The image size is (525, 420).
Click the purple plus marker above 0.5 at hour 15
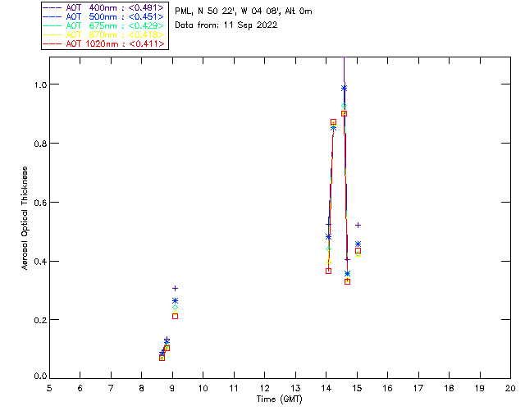(x=358, y=225)
